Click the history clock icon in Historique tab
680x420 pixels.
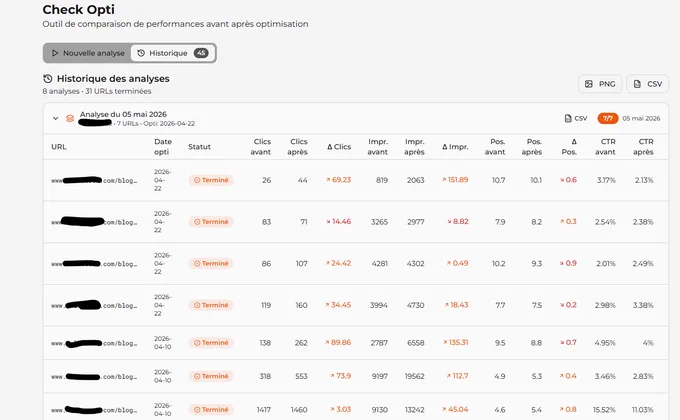tap(141, 53)
